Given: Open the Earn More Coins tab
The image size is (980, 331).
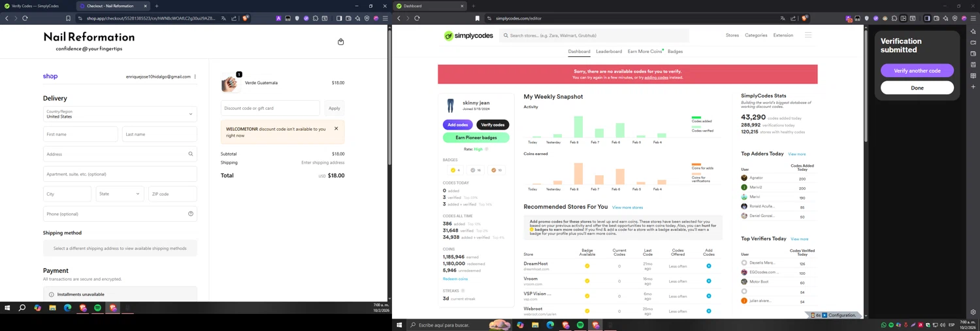Looking at the screenshot, I should (x=645, y=52).
